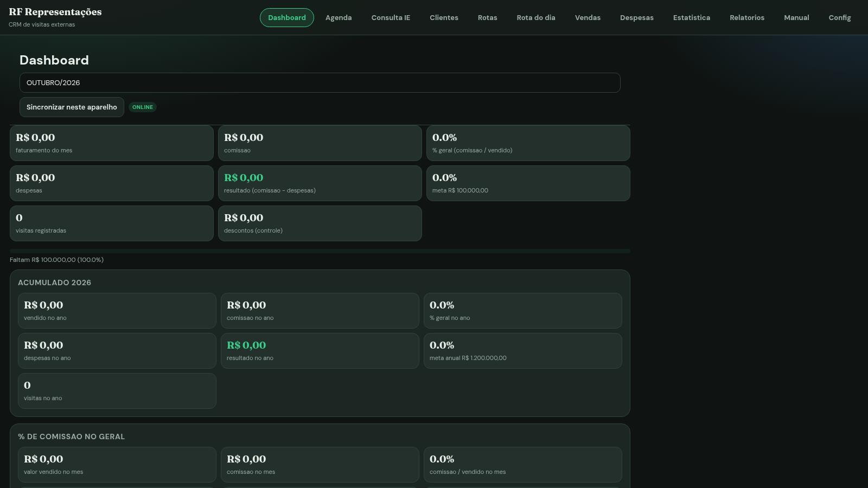
Task: Open the Rotas tab
Action: pyautogui.click(x=488, y=18)
